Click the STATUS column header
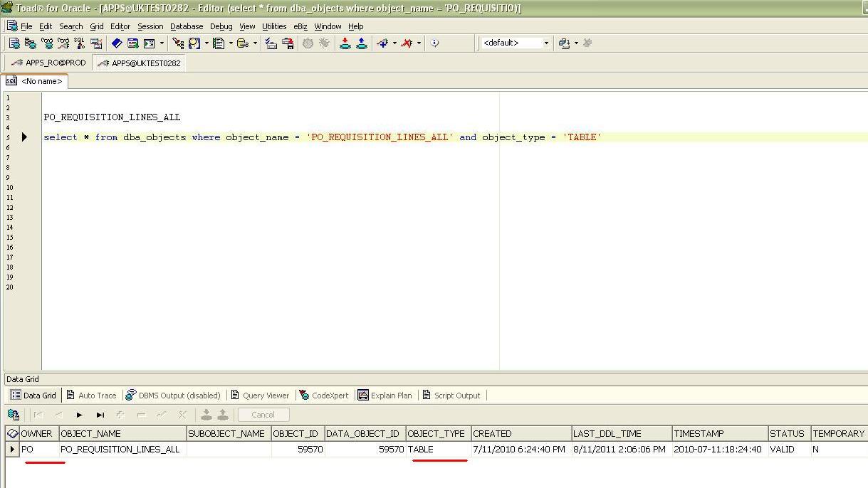 point(789,433)
